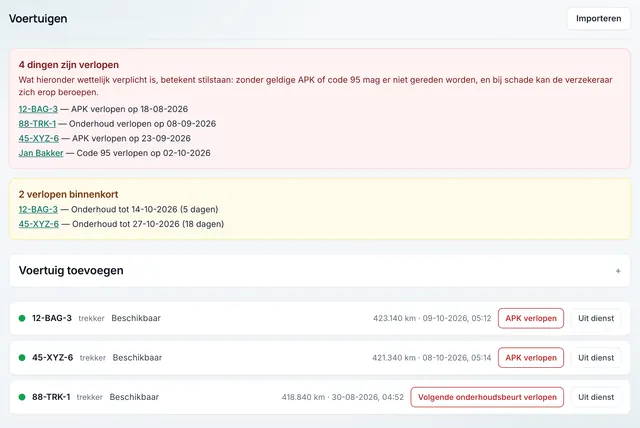Click Beschikbaar status in 45-XYZ-6 row

click(x=137, y=358)
